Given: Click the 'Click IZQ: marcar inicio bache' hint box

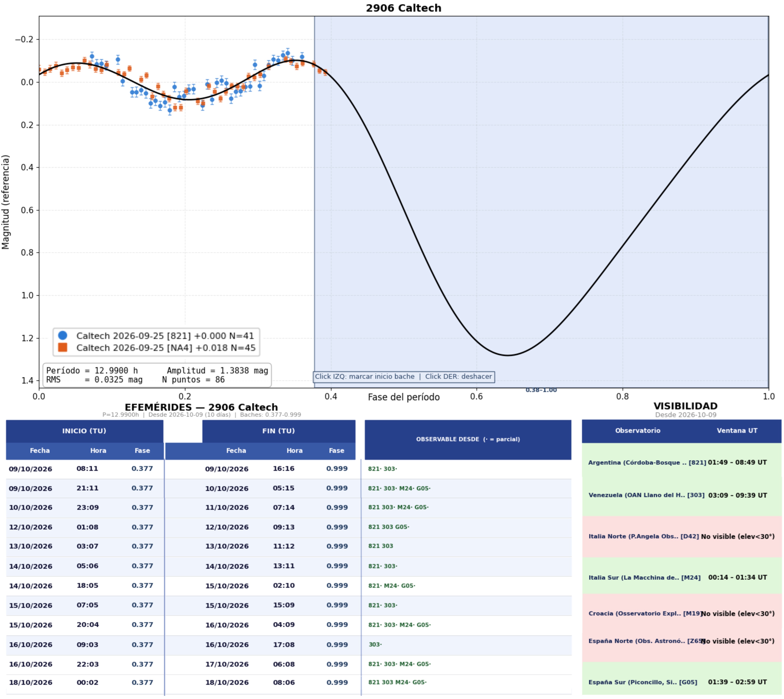Looking at the screenshot, I should tap(403, 377).
